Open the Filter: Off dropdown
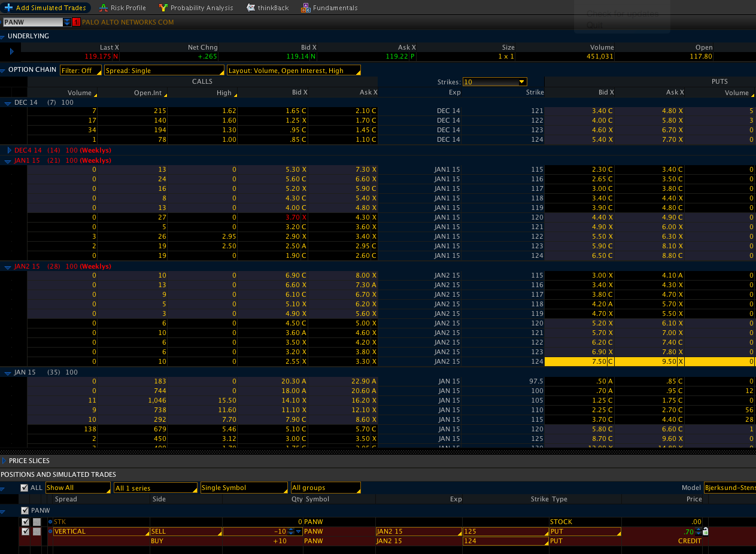 tap(80, 70)
